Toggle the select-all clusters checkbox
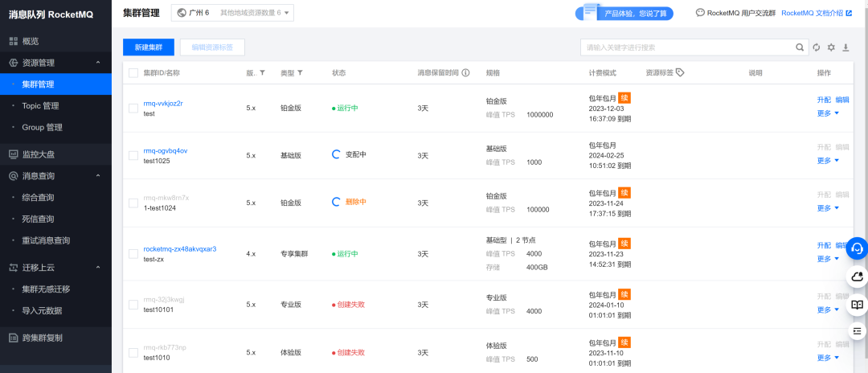The image size is (868, 373). 133,72
